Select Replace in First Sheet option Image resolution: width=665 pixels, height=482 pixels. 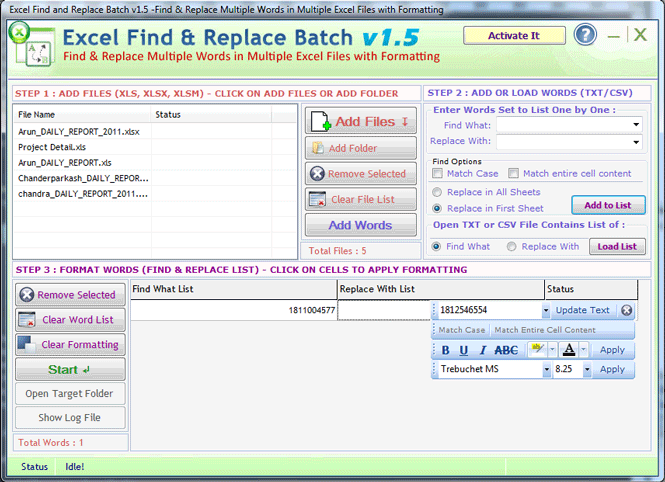pyautogui.click(x=437, y=209)
